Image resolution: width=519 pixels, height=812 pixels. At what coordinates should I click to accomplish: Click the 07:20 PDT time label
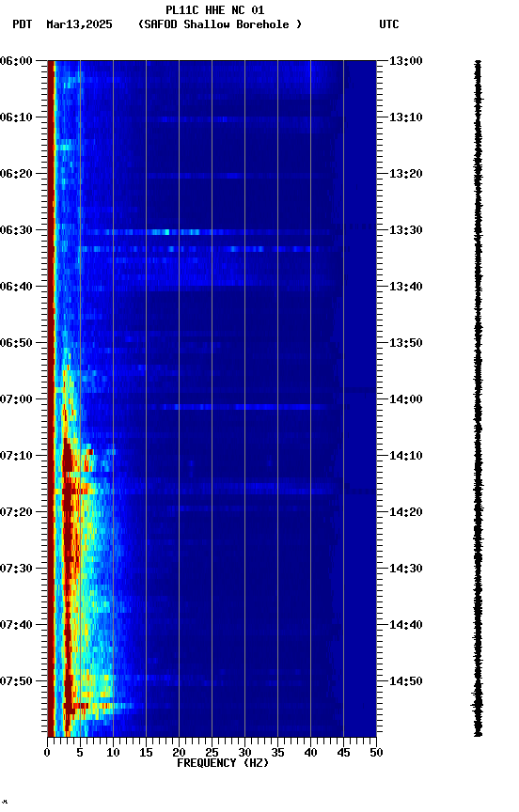16,512
